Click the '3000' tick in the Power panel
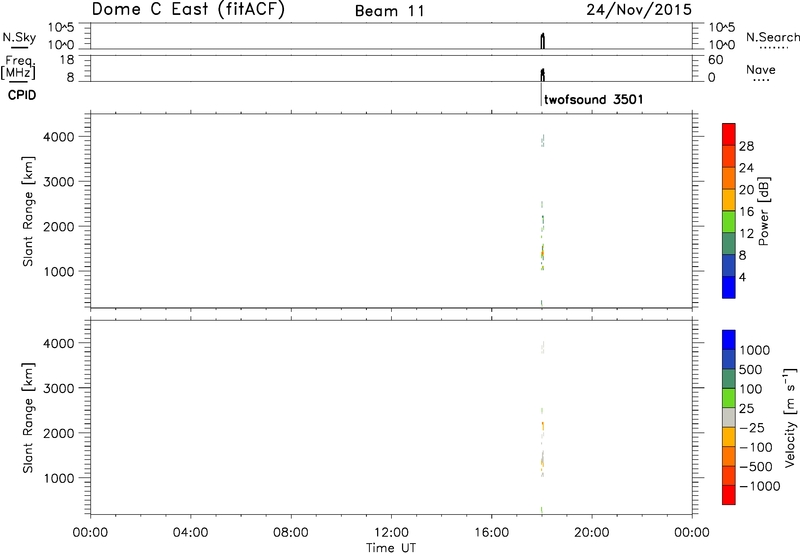Viewport: 800px width, 554px height. point(59,182)
